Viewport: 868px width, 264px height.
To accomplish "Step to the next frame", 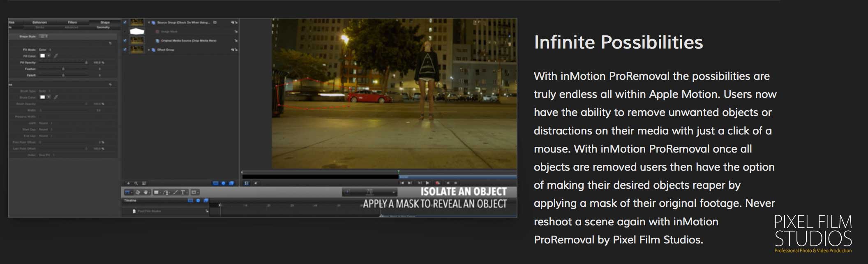I will pos(456,183).
